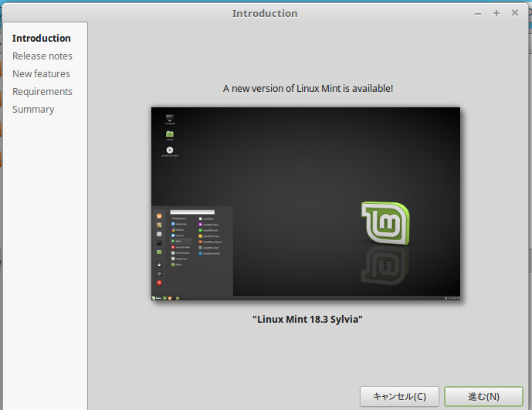Click the キャンセル(C) cancel button
532x410 pixels.
click(x=399, y=396)
